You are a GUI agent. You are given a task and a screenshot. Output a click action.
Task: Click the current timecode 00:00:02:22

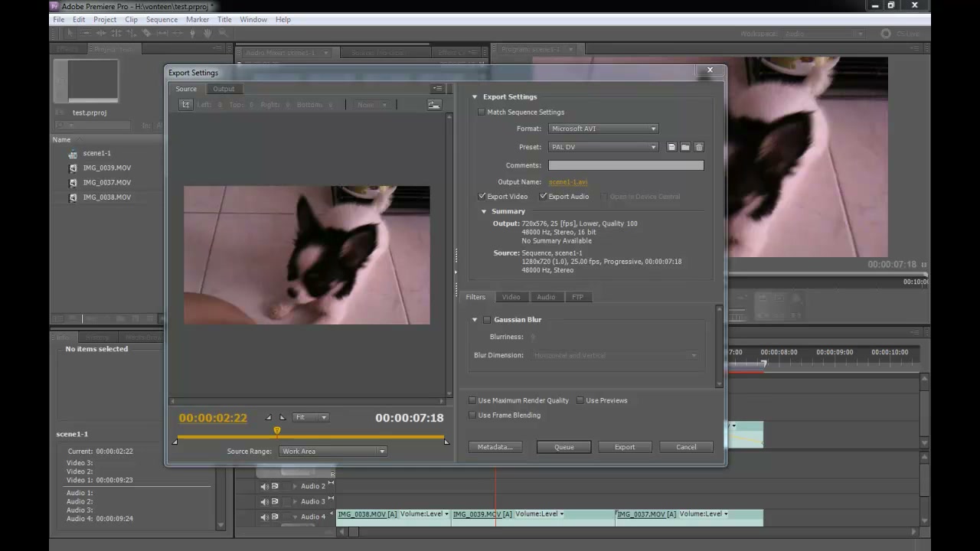[x=213, y=418]
